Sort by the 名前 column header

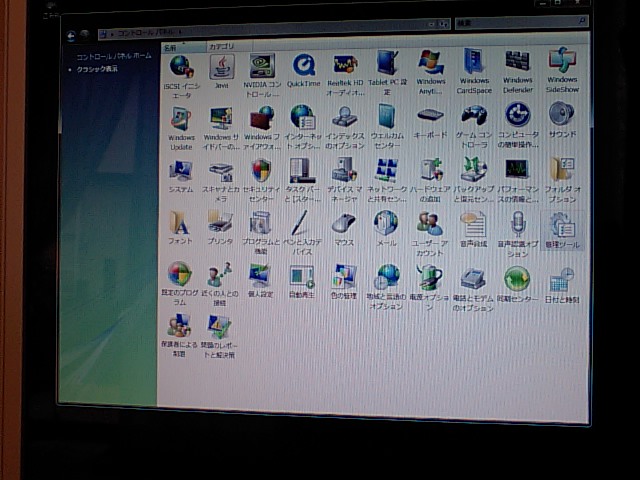pyautogui.click(x=184, y=48)
